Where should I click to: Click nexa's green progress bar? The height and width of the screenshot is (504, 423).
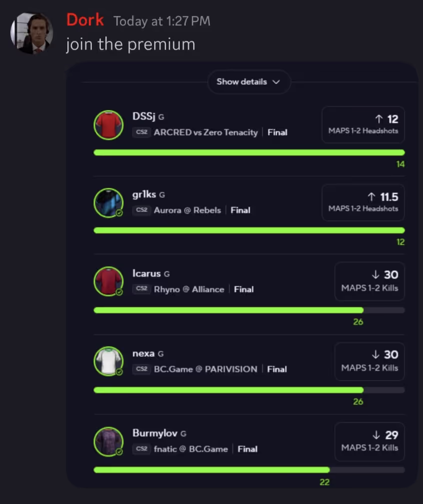(x=228, y=390)
